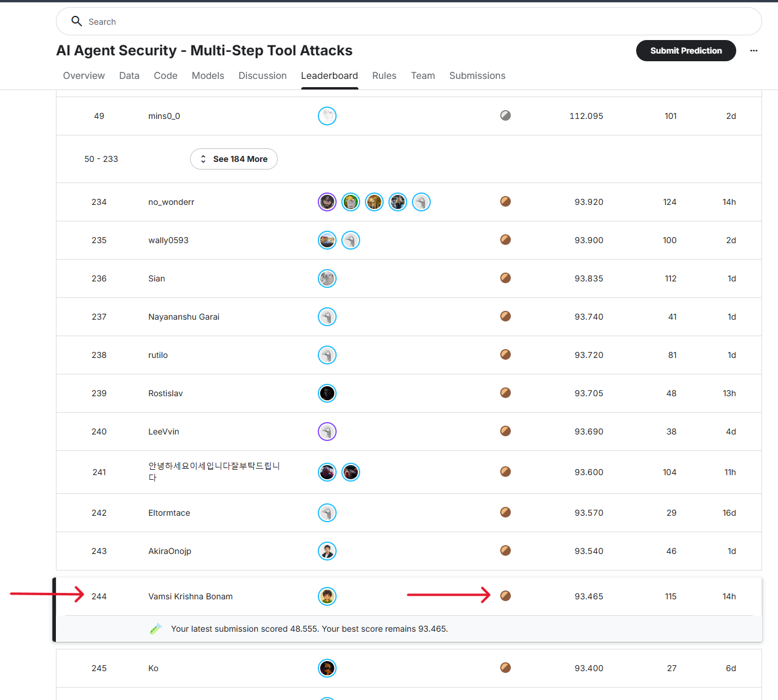Open no_wonderr team name
Screen dimensions: 778x700
(x=171, y=202)
